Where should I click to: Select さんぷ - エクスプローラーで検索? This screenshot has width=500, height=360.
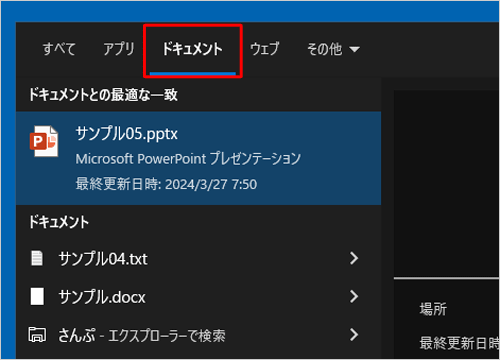(199, 335)
